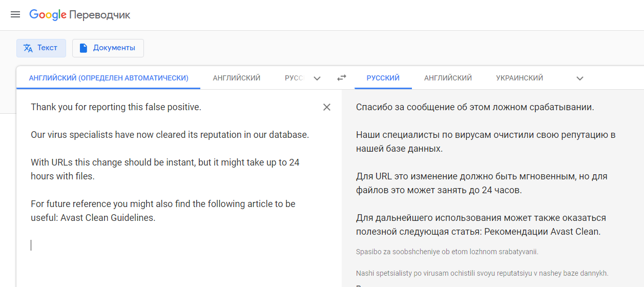The image size is (644, 287).
Task: Click the document icon in Документы
Action: pos(84,48)
